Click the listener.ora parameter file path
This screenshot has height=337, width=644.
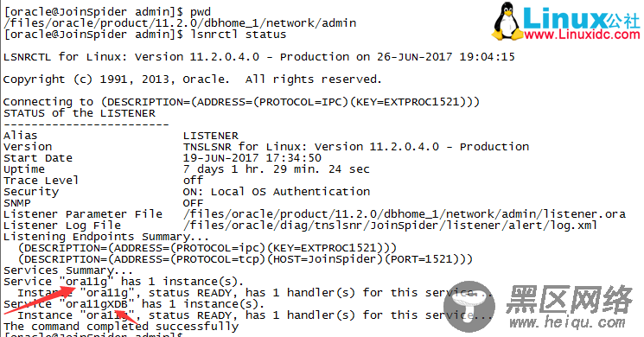point(405,213)
